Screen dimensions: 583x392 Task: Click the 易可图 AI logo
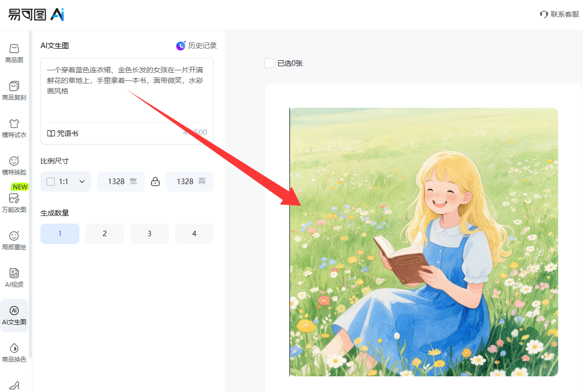36,15
